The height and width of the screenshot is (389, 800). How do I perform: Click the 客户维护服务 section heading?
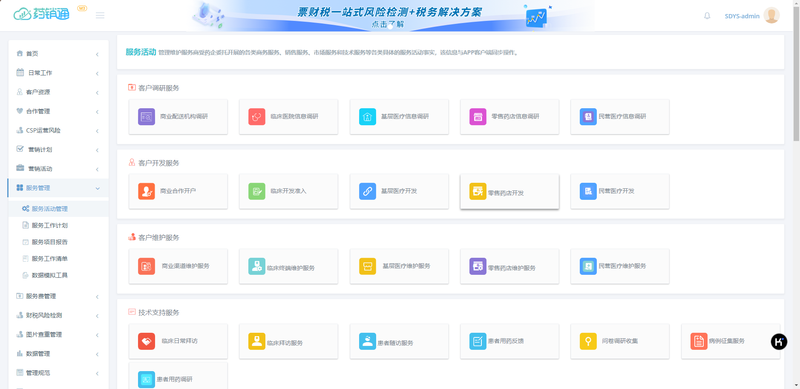tap(159, 237)
